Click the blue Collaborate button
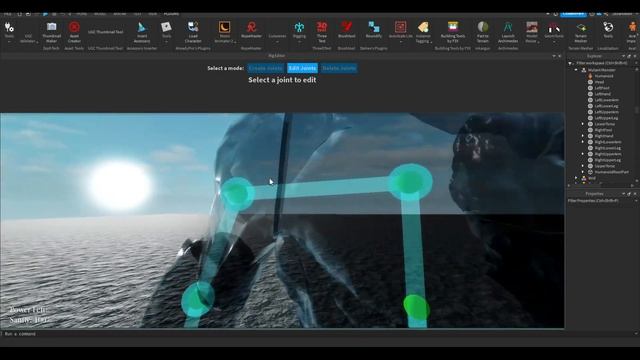The width and height of the screenshot is (640, 360). [x=573, y=14]
